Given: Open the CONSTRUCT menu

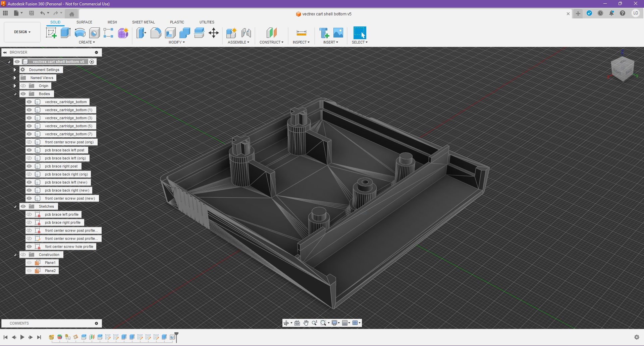Looking at the screenshot, I should coord(271,42).
